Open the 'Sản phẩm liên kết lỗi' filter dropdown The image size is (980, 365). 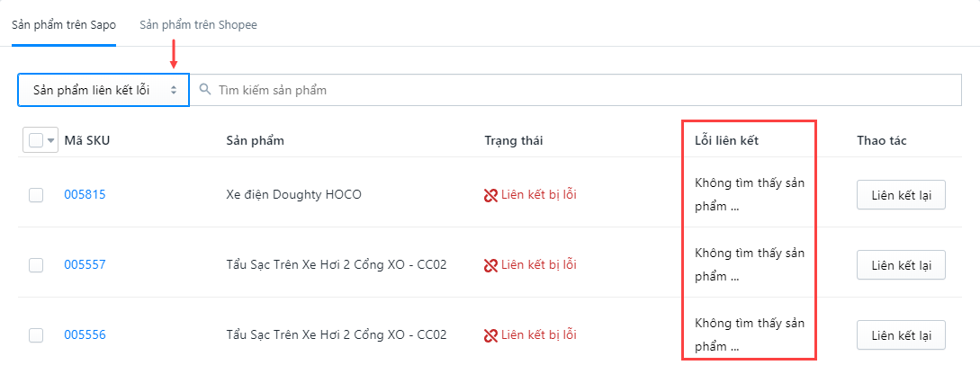103,91
